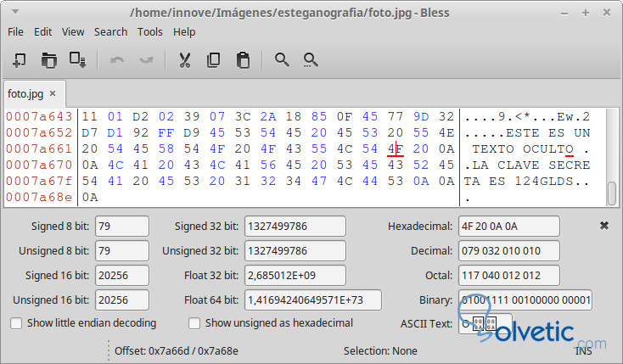Click the Copy icon in toolbar
623x364 pixels.
[x=213, y=60]
